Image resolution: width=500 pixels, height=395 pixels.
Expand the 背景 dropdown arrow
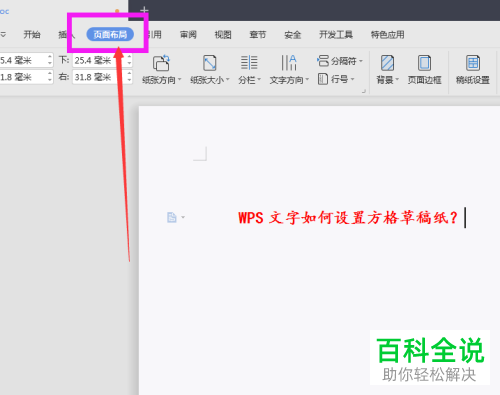click(397, 79)
